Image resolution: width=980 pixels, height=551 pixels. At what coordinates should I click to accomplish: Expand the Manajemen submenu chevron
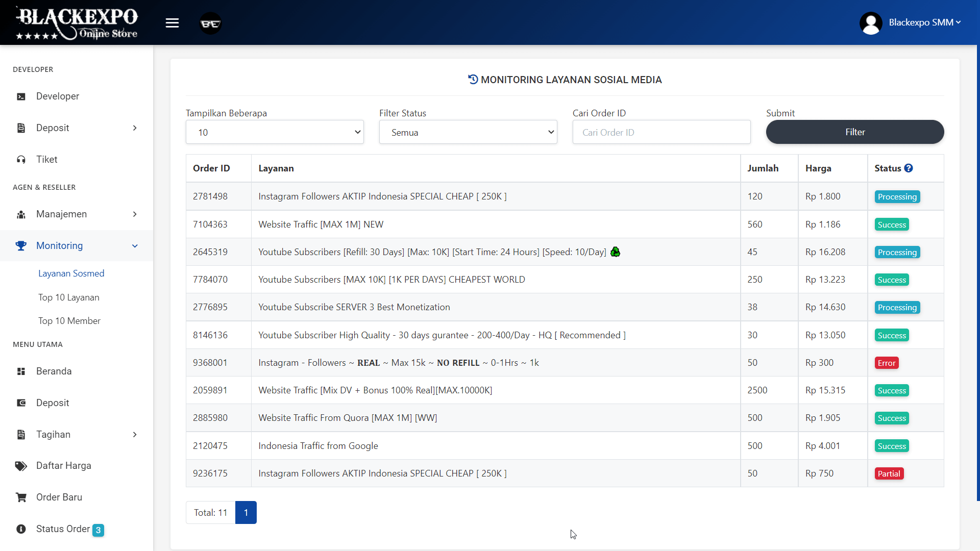point(135,214)
